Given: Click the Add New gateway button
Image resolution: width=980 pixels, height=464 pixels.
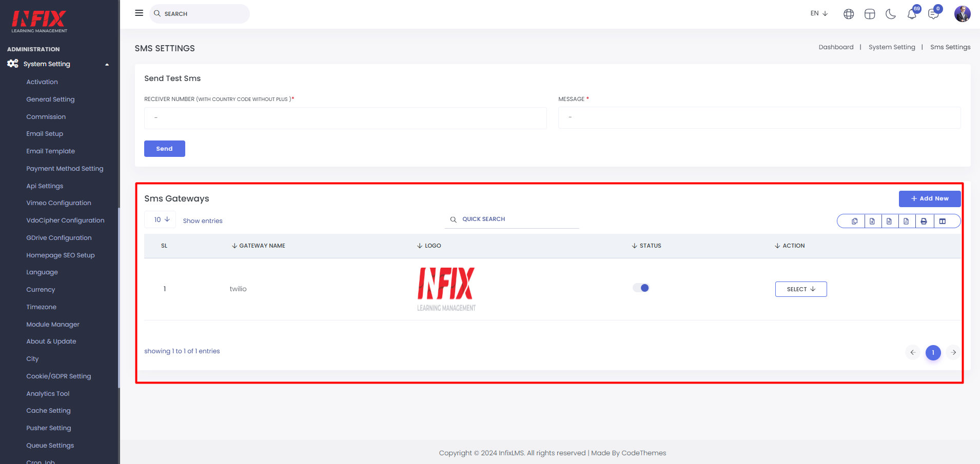Looking at the screenshot, I should pos(930,199).
